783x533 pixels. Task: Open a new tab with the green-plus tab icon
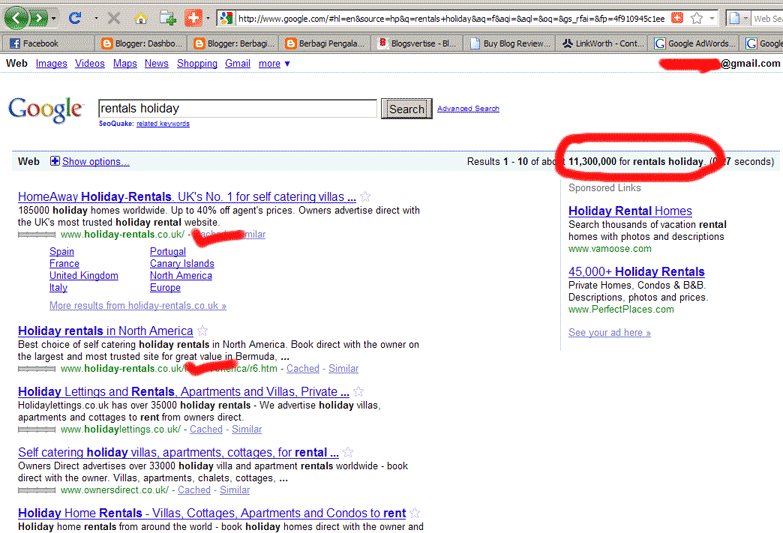[168, 18]
